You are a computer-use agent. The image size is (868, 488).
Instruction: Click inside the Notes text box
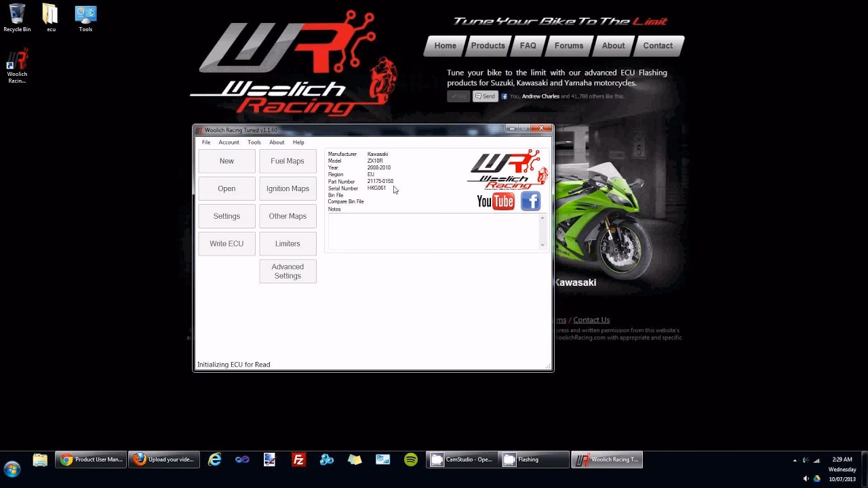coord(434,232)
